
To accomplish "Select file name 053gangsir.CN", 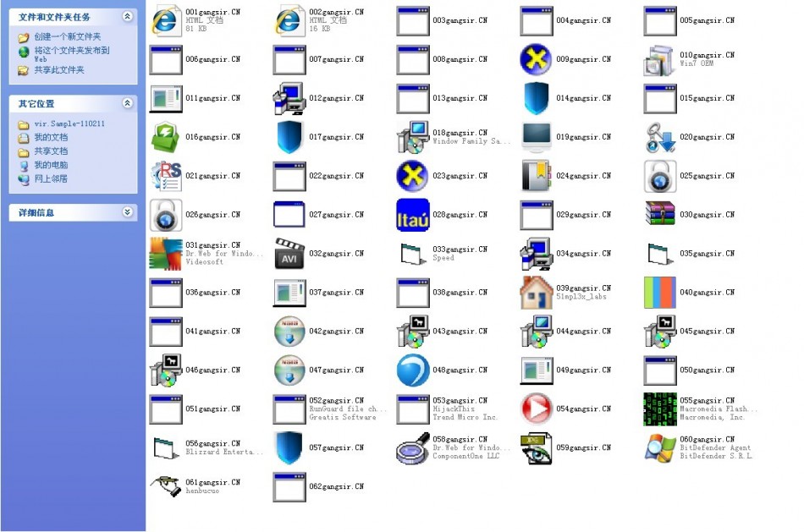I will tap(460, 401).
